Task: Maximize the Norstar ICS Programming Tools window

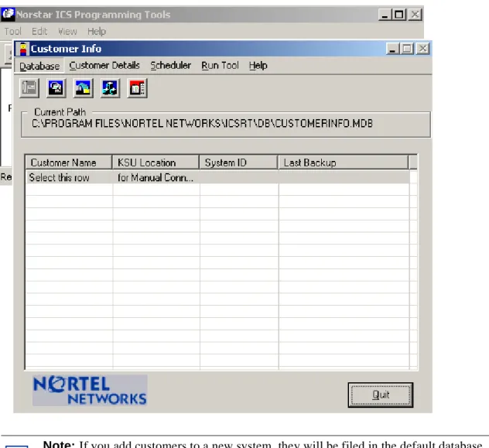Action: pyautogui.click(x=399, y=15)
